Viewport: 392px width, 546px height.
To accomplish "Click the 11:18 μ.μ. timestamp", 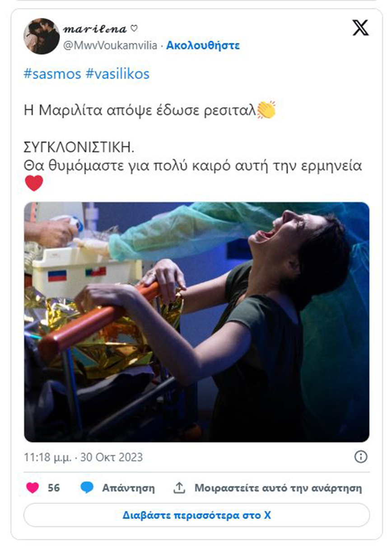I will click(47, 457).
